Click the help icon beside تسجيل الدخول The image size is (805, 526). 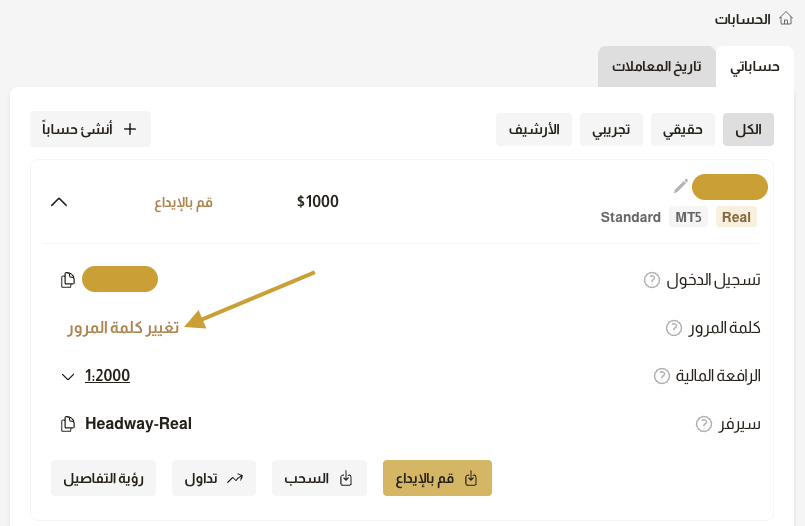tap(652, 280)
